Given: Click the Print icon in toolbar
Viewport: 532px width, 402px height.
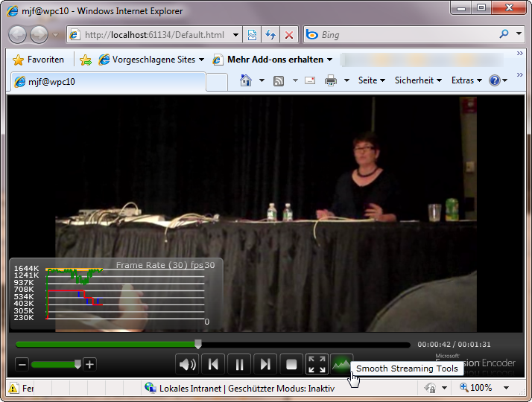Looking at the screenshot, I should click(x=331, y=80).
